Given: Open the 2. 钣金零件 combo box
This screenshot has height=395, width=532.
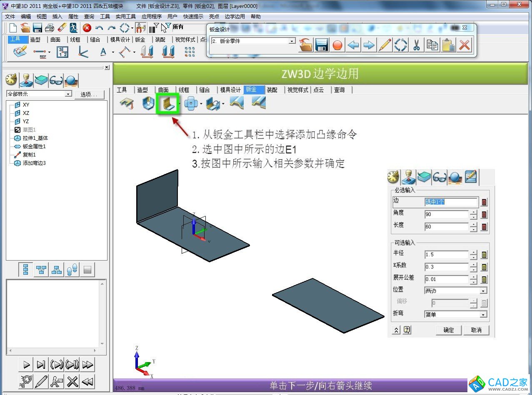Looking at the screenshot, I should 252,41.
